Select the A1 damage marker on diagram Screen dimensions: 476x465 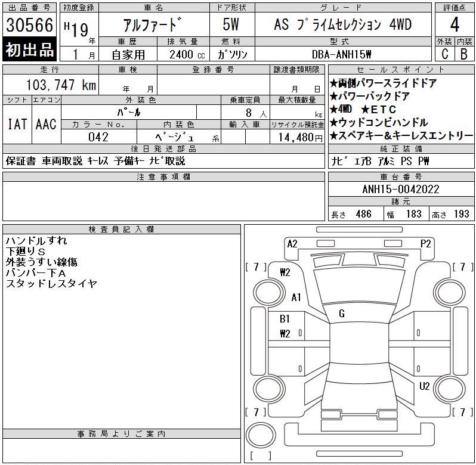296,297
